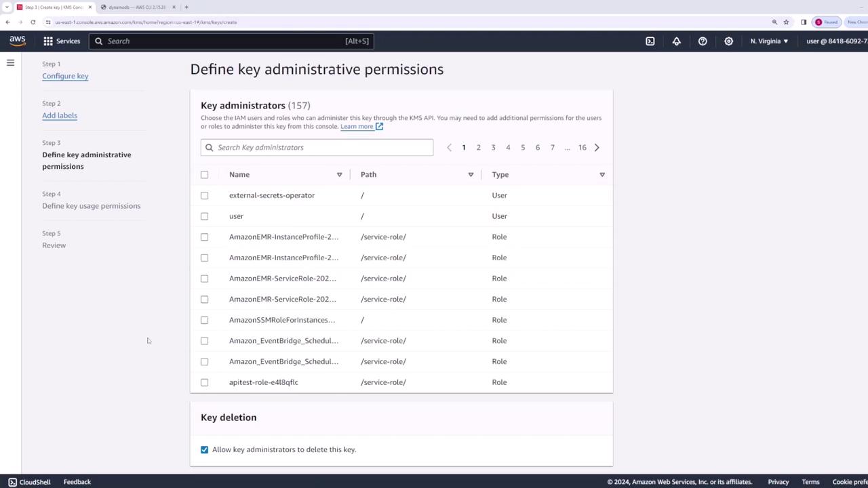Open the Learn more link
The image size is (868, 488).
pos(357,126)
